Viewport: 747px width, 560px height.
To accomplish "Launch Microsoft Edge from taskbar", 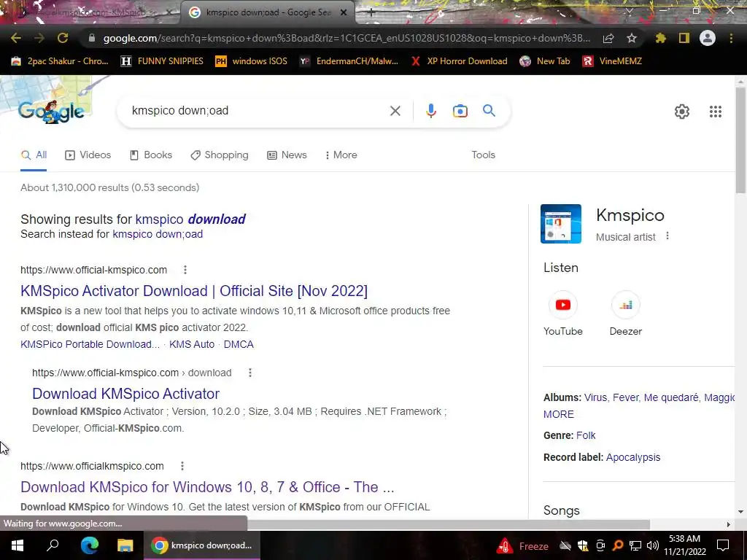I will pyautogui.click(x=89, y=545).
